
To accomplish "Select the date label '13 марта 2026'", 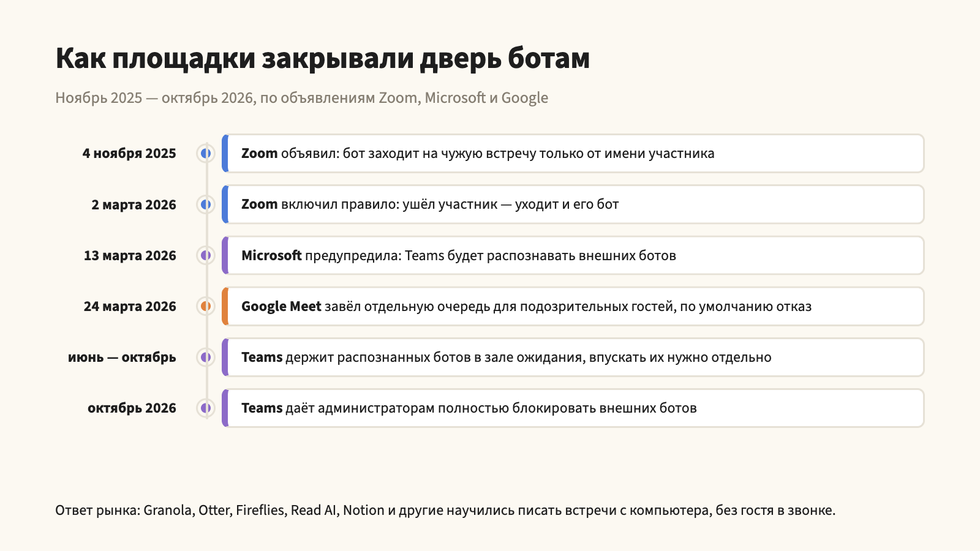I will click(x=130, y=256).
